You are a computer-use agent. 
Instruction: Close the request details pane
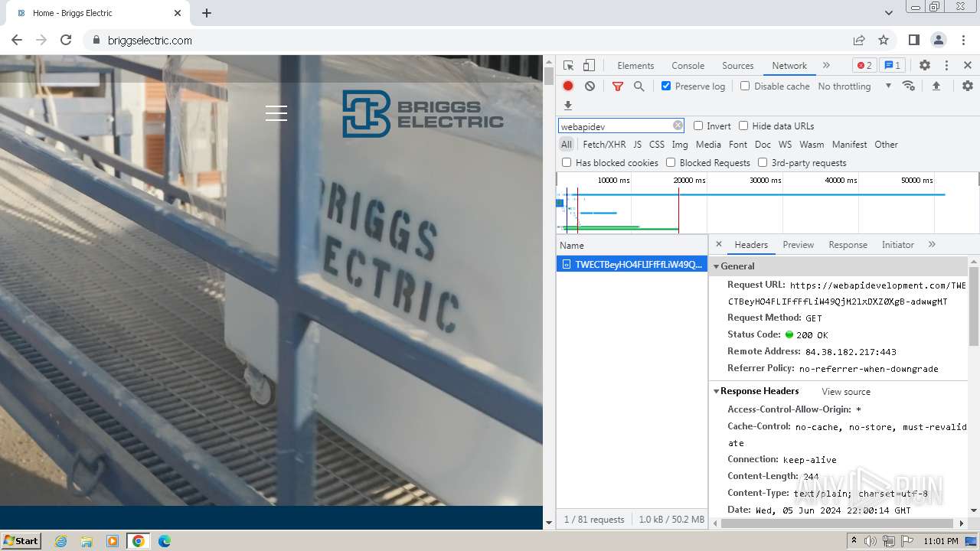coord(718,244)
